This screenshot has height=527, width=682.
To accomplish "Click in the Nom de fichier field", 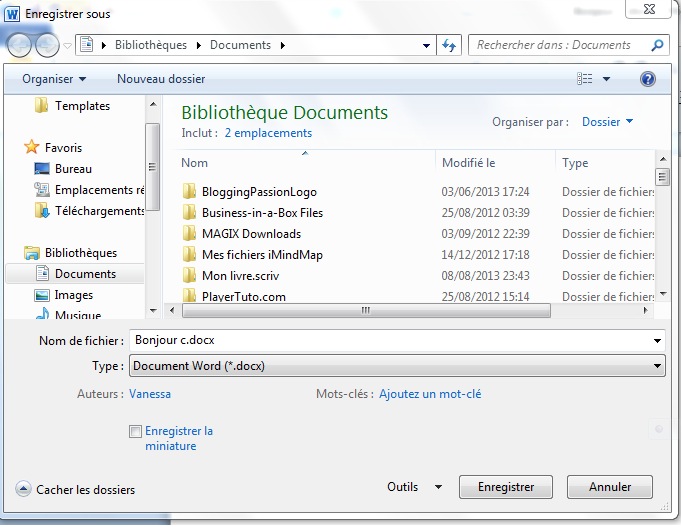I will (x=397, y=341).
